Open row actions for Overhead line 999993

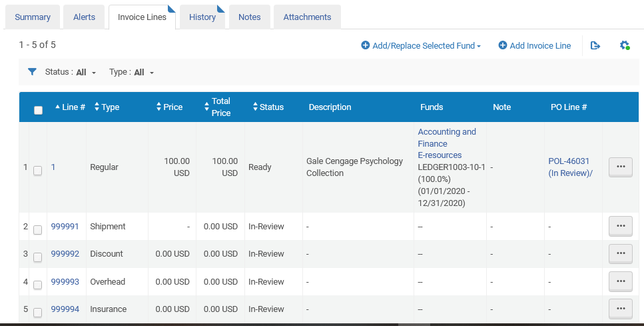pyautogui.click(x=620, y=282)
